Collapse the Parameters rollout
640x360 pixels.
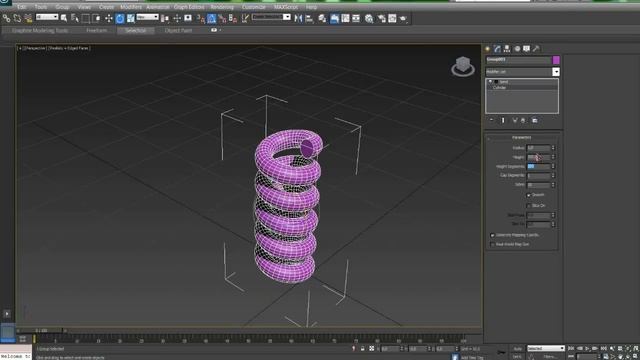[522, 138]
